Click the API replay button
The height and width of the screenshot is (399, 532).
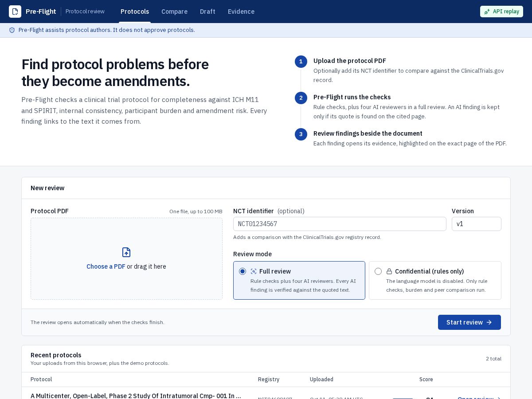501,12
